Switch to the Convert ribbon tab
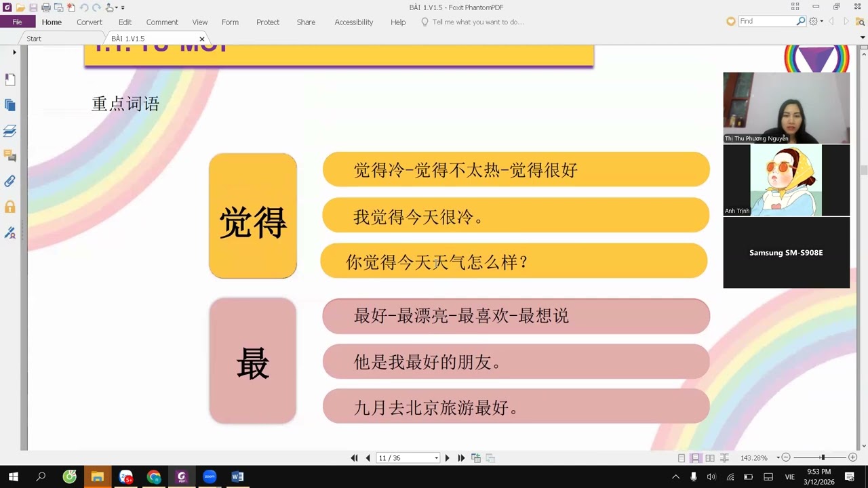The image size is (868, 488). tap(90, 22)
